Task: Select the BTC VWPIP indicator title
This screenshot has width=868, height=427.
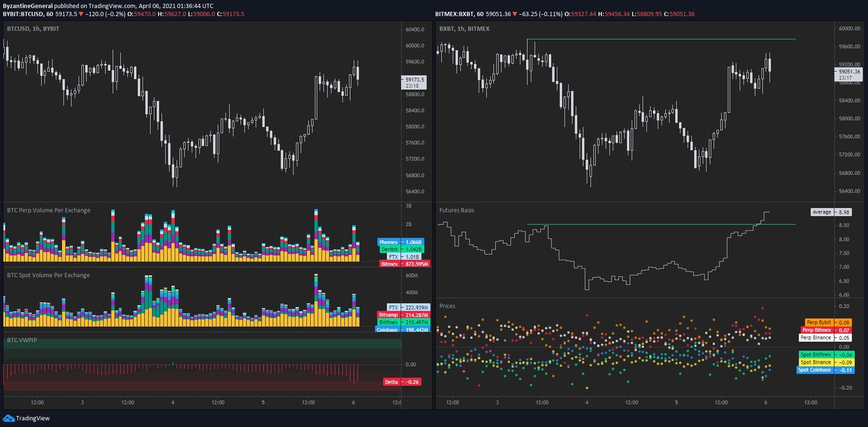Action: (x=21, y=340)
